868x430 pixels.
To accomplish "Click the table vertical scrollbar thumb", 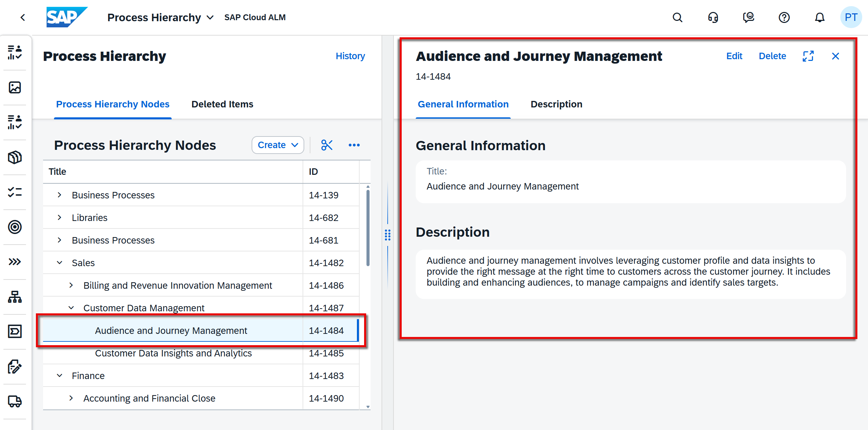I will tap(368, 228).
